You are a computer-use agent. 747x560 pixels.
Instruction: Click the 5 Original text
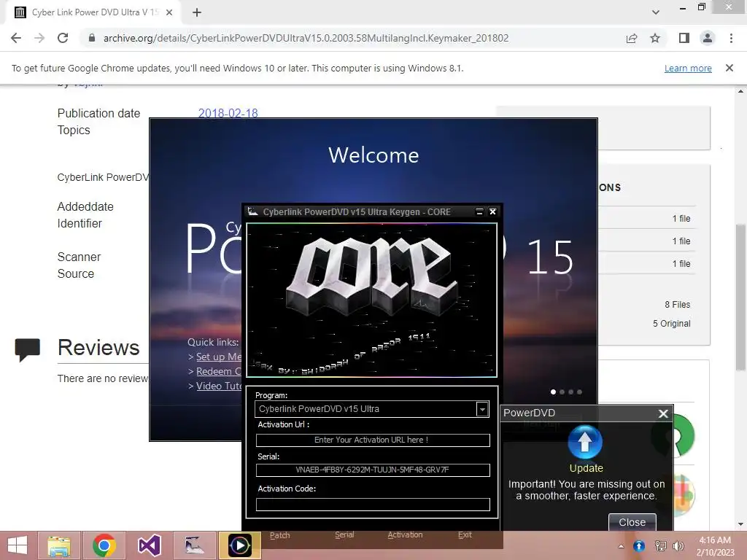(672, 324)
